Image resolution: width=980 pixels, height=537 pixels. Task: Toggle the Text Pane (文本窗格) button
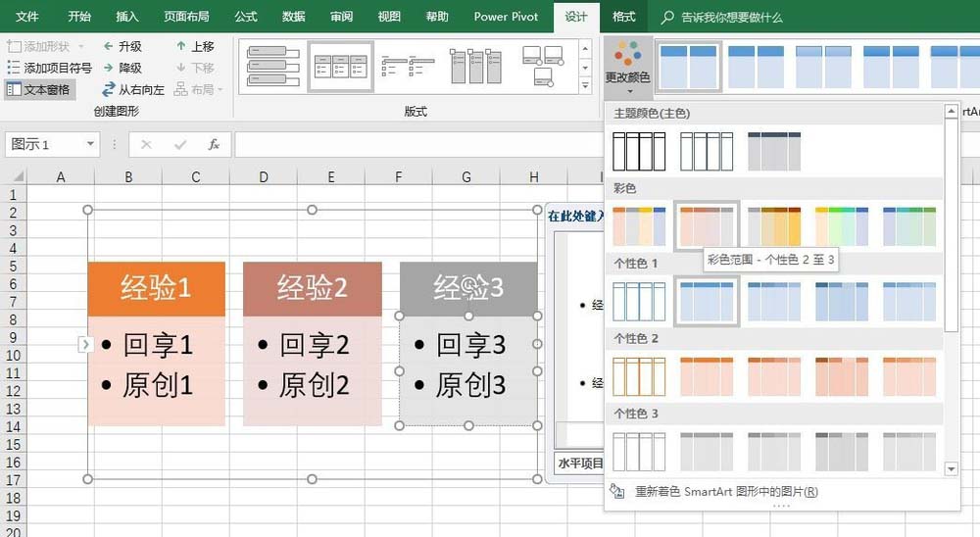click(38, 89)
